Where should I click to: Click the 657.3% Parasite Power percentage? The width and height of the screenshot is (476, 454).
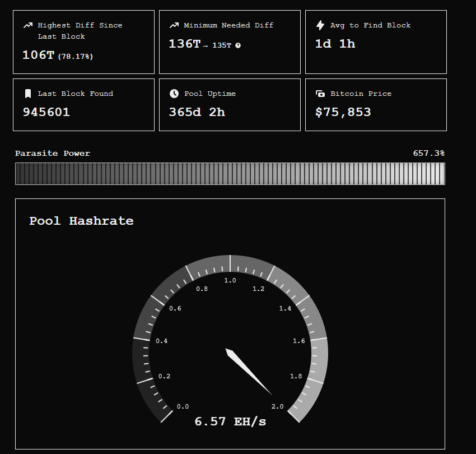(x=428, y=153)
